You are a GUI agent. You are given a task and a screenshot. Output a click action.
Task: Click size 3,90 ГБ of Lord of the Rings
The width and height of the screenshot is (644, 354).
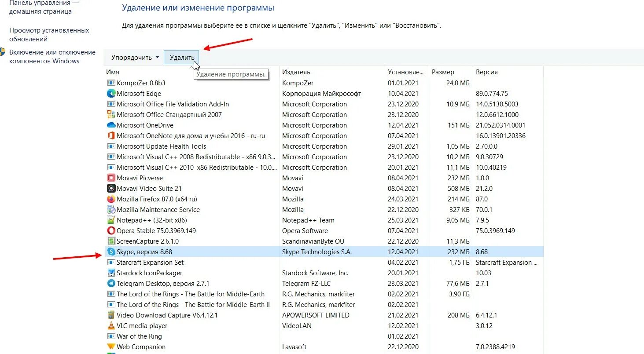459,294
